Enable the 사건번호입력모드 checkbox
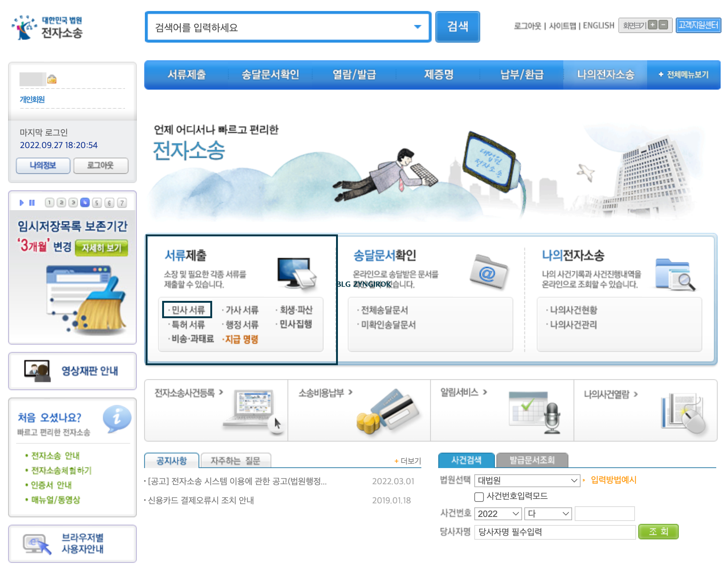Screen dimensions: 728x568 [479, 497]
